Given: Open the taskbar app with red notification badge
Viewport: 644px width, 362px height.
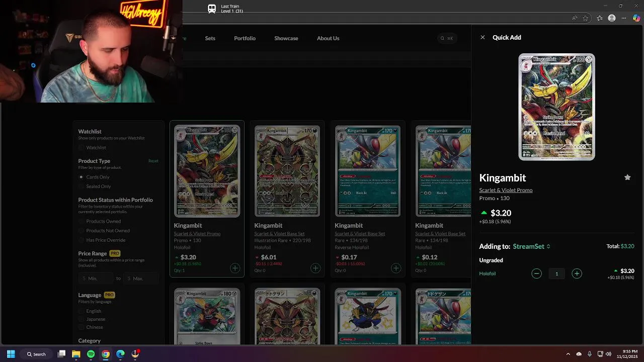Looking at the screenshot, I should point(135,354).
